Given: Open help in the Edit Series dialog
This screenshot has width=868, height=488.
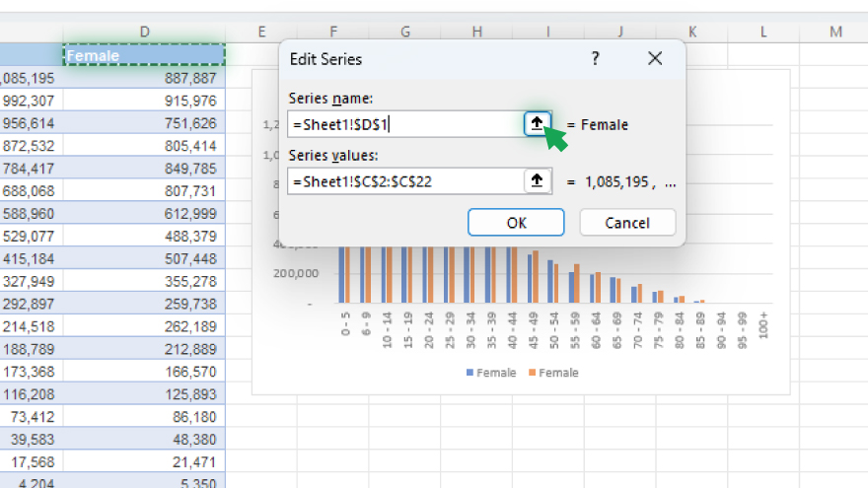Looking at the screenshot, I should click(x=595, y=59).
